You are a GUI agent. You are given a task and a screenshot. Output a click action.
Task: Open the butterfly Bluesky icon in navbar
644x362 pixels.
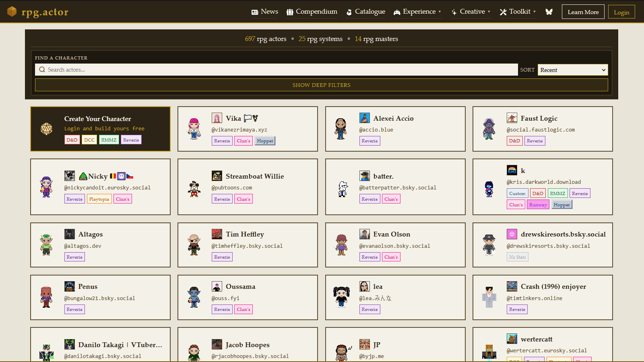click(x=549, y=12)
